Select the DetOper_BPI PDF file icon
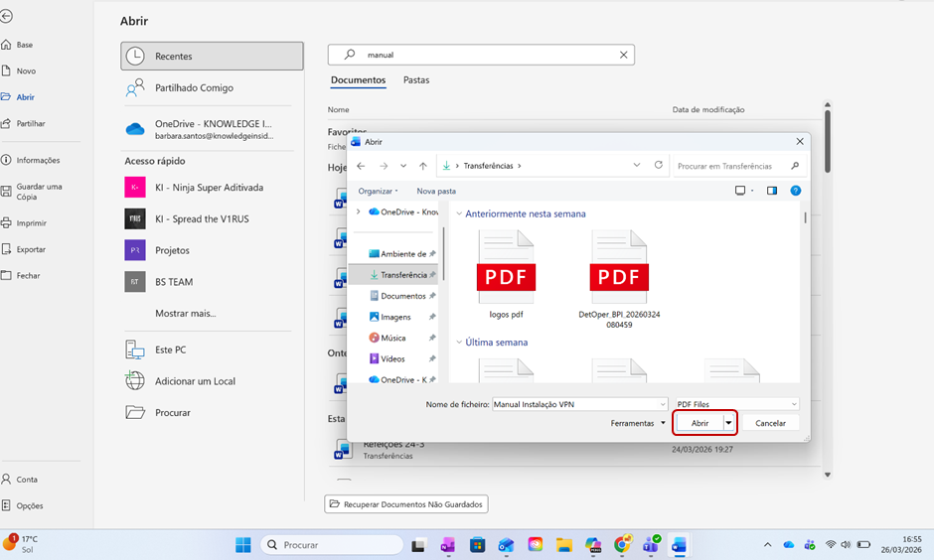The height and width of the screenshot is (560, 934). point(618,268)
